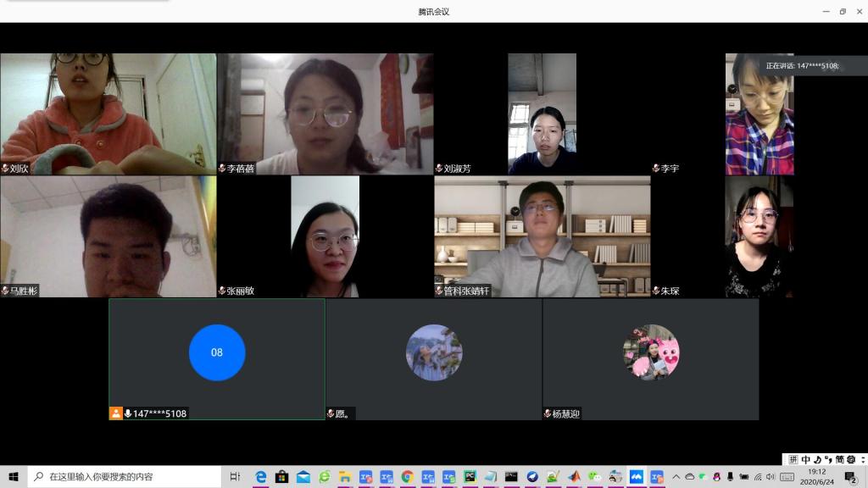Click the active Tencent Meeting taskbar icon
The height and width of the screenshot is (488, 868).
tap(637, 477)
